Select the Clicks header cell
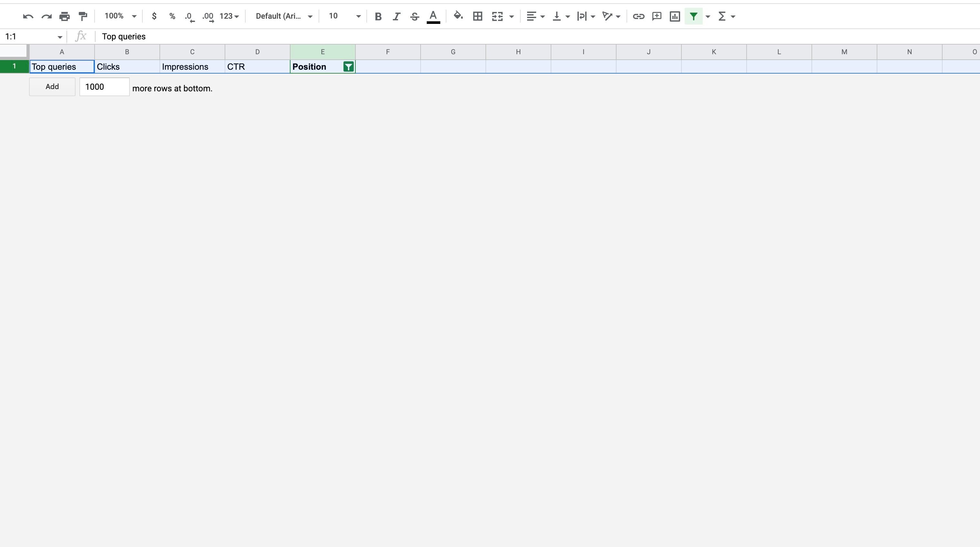Screen dimensions: 980x547 coord(127,67)
